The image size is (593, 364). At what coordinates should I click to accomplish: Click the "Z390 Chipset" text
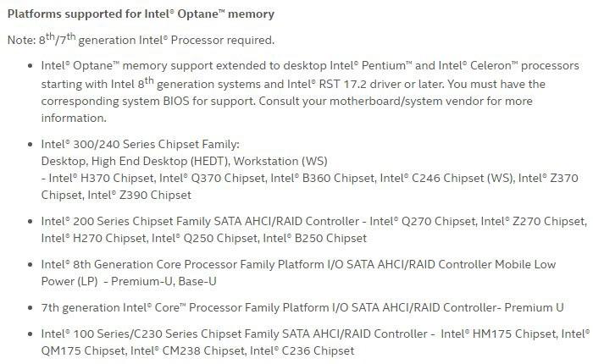(157, 195)
